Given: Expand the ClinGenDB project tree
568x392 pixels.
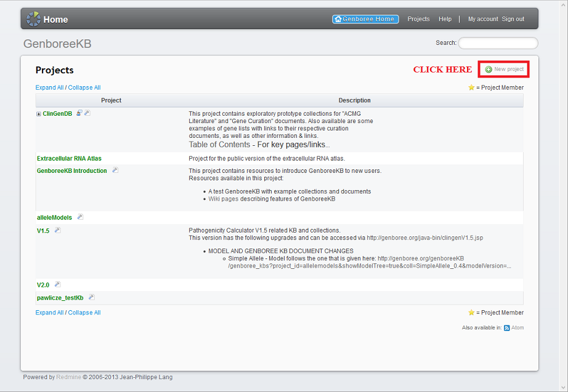Looking at the screenshot, I should pyautogui.click(x=39, y=114).
